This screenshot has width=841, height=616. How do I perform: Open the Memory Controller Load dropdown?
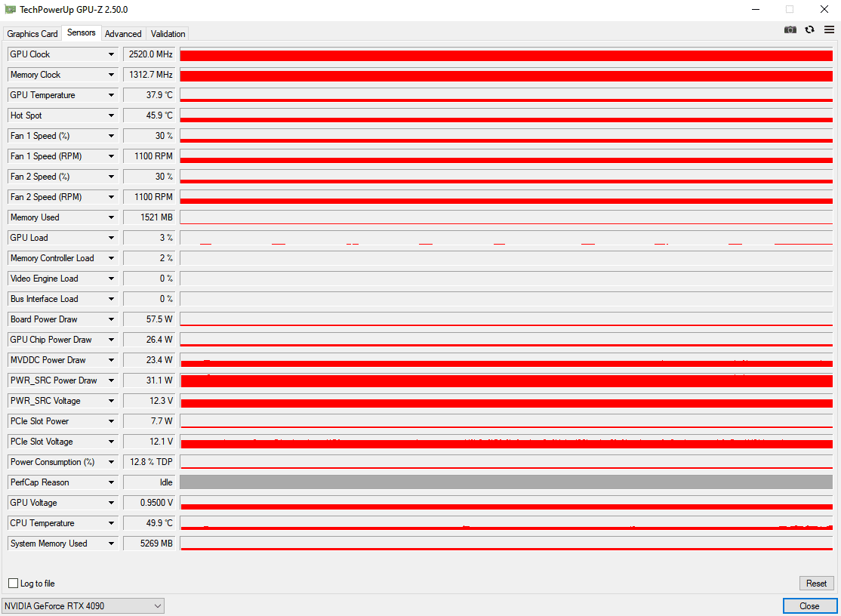coord(111,258)
